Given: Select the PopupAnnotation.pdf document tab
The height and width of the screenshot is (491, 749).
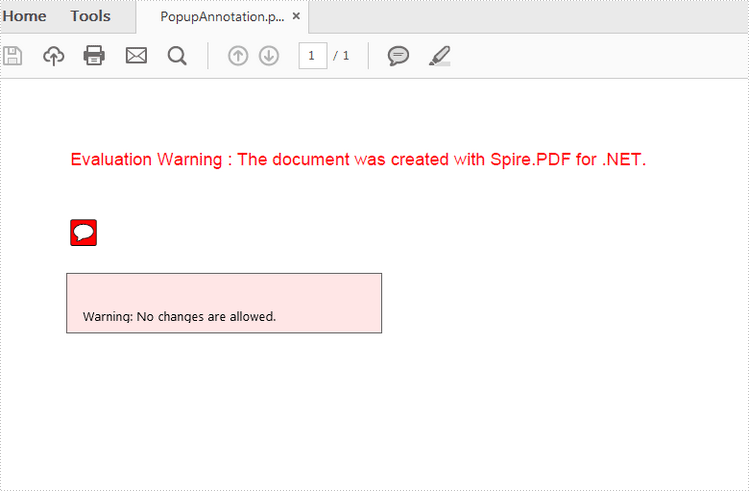Looking at the screenshot, I should 222,17.
